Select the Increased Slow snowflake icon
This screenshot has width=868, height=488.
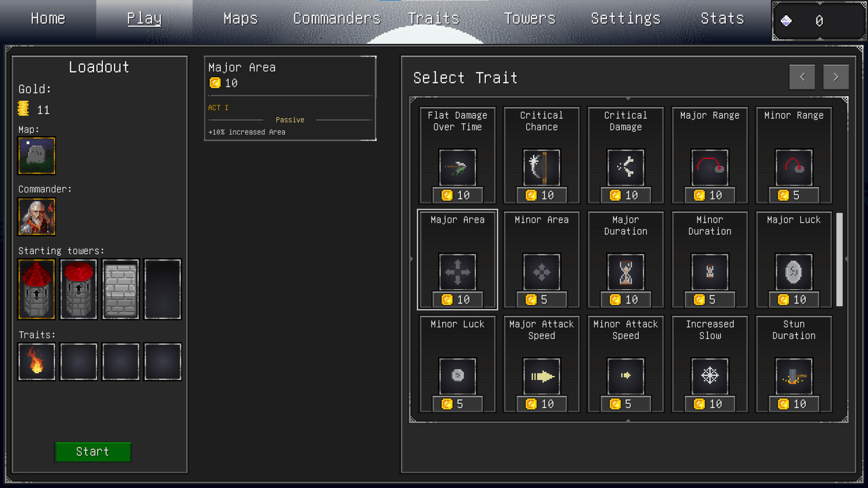point(709,376)
